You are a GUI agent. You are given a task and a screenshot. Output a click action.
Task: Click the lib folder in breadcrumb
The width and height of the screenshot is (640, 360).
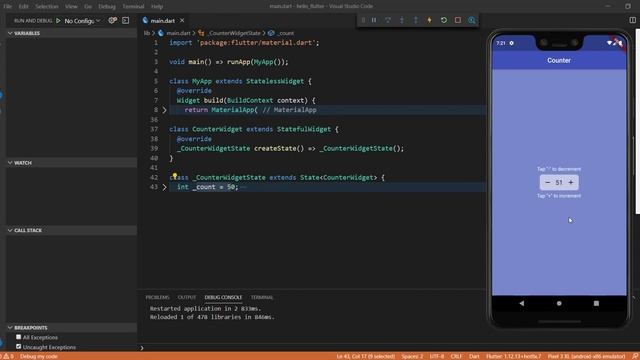(x=147, y=33)
